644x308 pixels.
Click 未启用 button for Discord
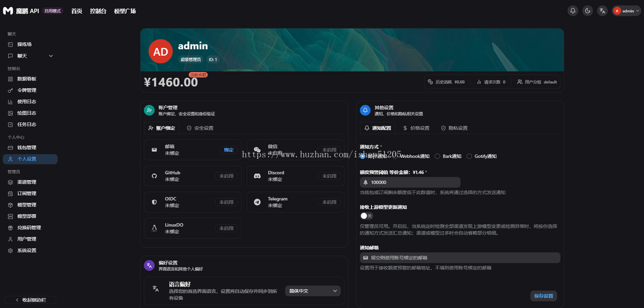coord(330,176)
